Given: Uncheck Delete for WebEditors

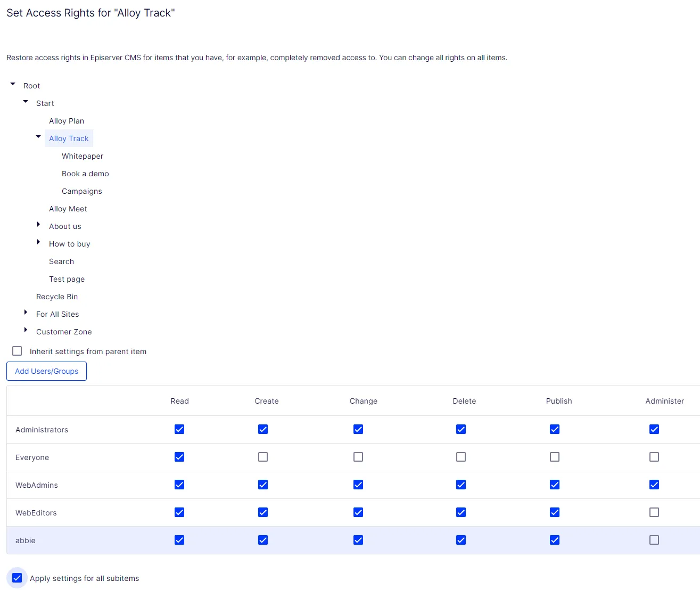Looking at the screenshot, I should [461, 512].
